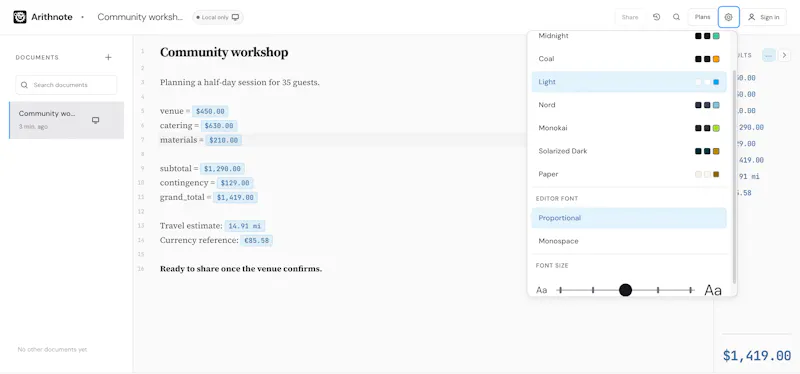This screenshot has height=374, width=800.
Task: Add a new document with plus icon
Action: coord(108,58)
